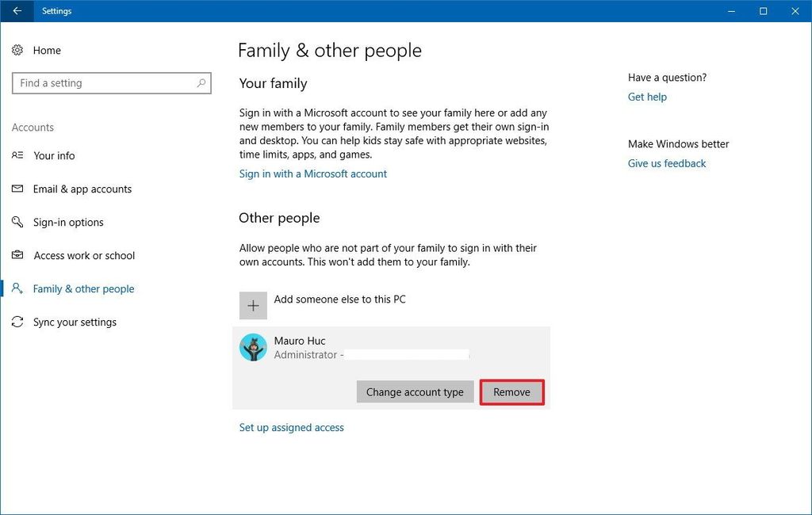The width and height of the screenshot is (812, 515).
Task: Select the Your info sidebar icon
Action: 17,156
